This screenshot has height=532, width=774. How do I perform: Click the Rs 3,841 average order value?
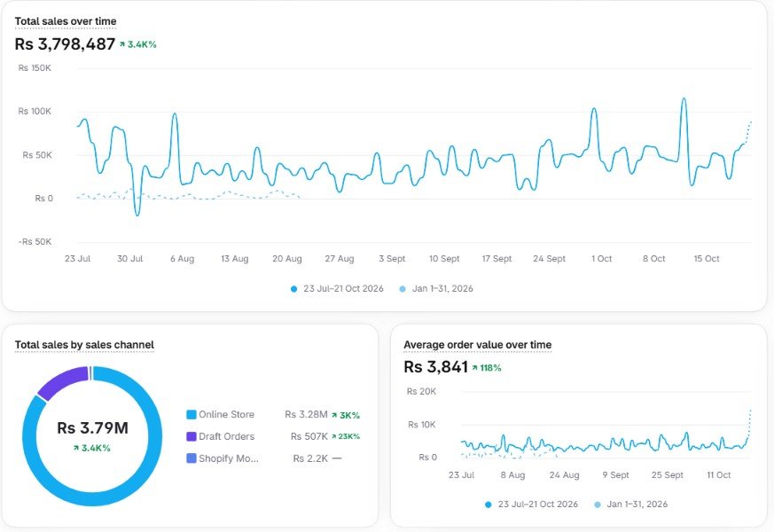[x=435, y=367]
